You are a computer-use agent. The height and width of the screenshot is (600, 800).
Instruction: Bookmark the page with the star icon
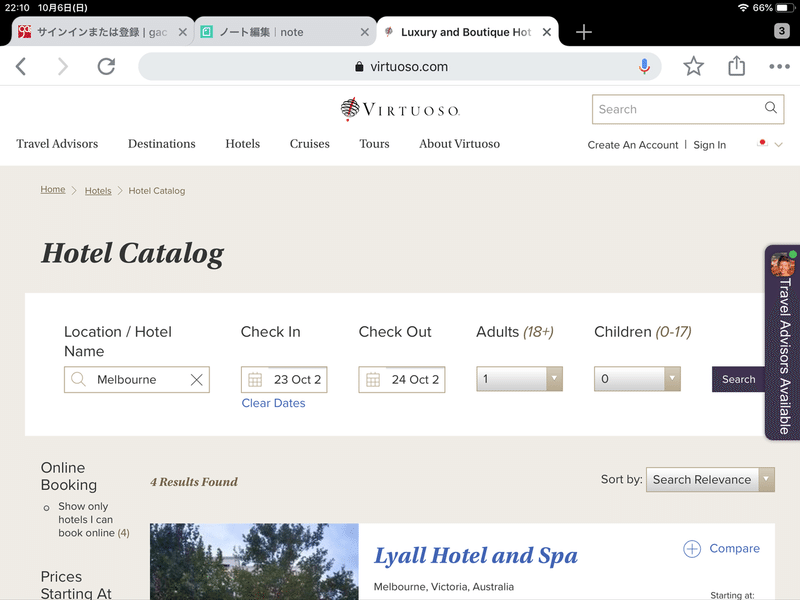click(693, 66)
